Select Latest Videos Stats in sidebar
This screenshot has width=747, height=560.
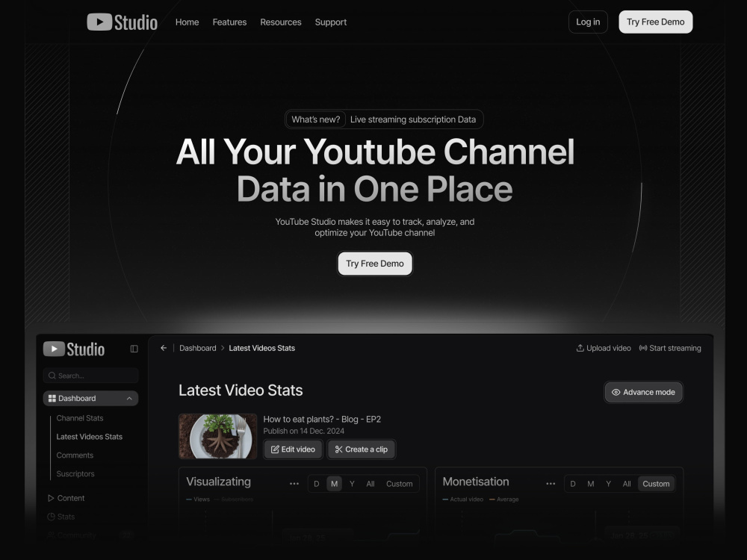(89, 436)
